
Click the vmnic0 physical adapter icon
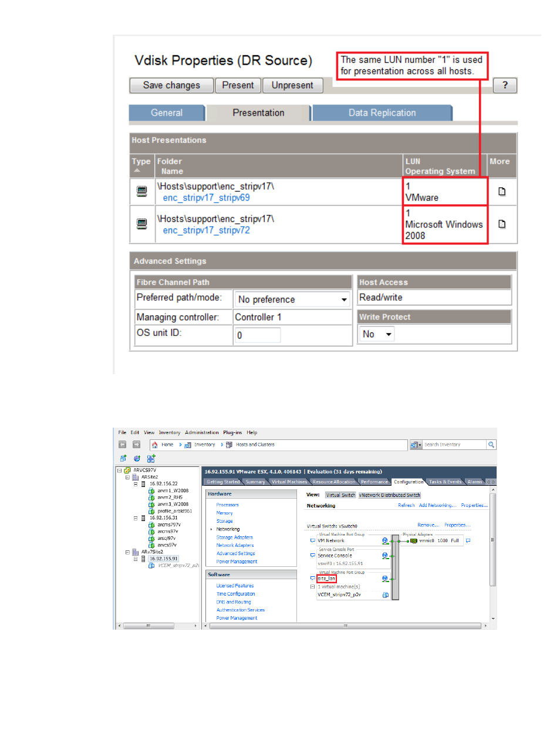414,540
